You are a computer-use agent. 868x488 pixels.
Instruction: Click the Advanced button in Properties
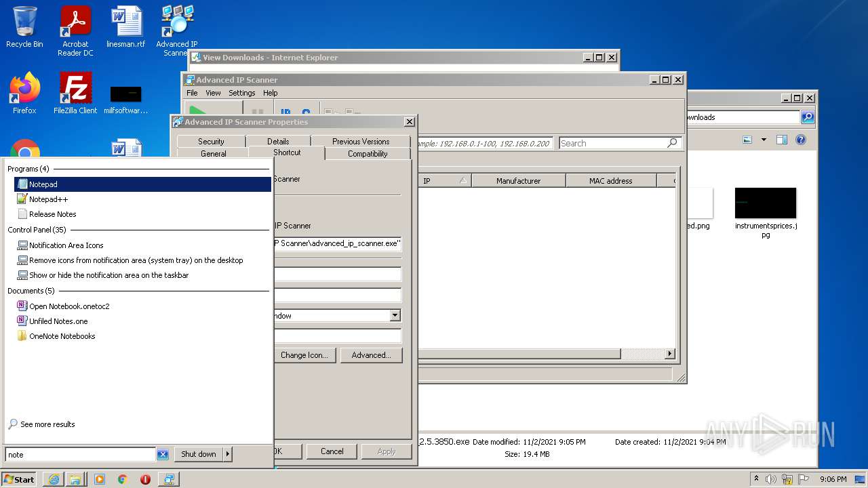coord(371,355)
